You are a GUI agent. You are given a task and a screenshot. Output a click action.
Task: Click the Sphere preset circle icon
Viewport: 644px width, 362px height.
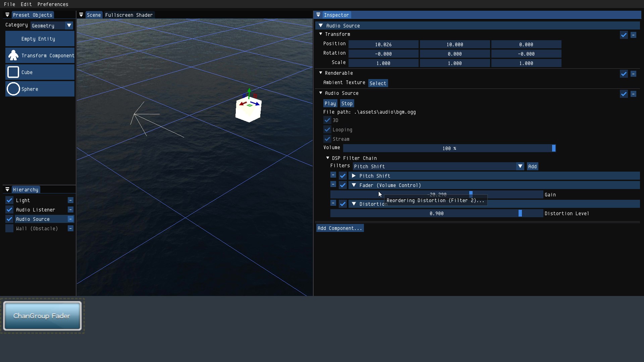13,89
